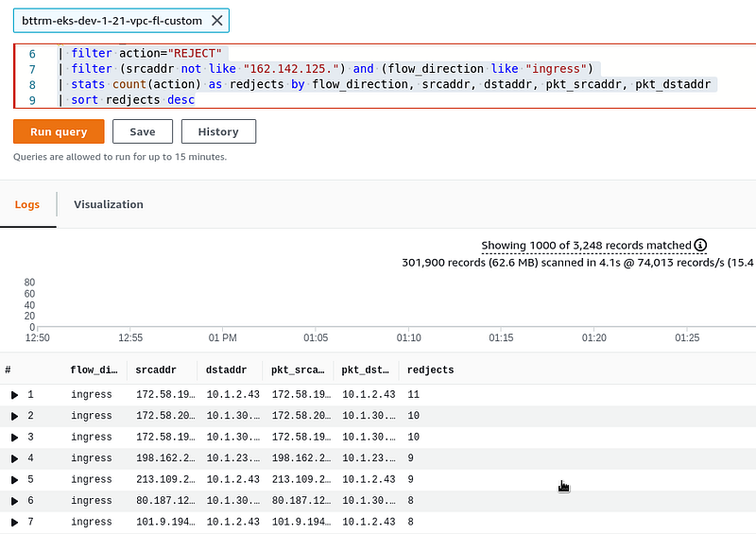Click srcaddr 198.162.2... in row 4
The image size is (756, 534).
[x=165, y=457]
